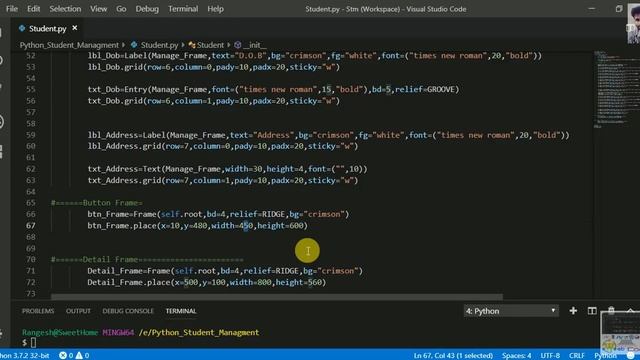Image resolution: width=640 pixels, height=360 pixels.
Task: Switch to the TERMINAL panel tab
Action: (181, 311)
